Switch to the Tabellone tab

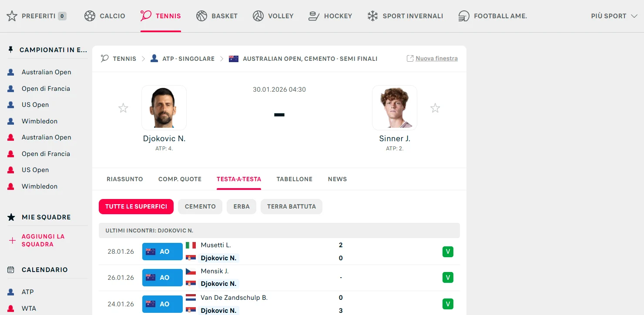tap(295, 179)
